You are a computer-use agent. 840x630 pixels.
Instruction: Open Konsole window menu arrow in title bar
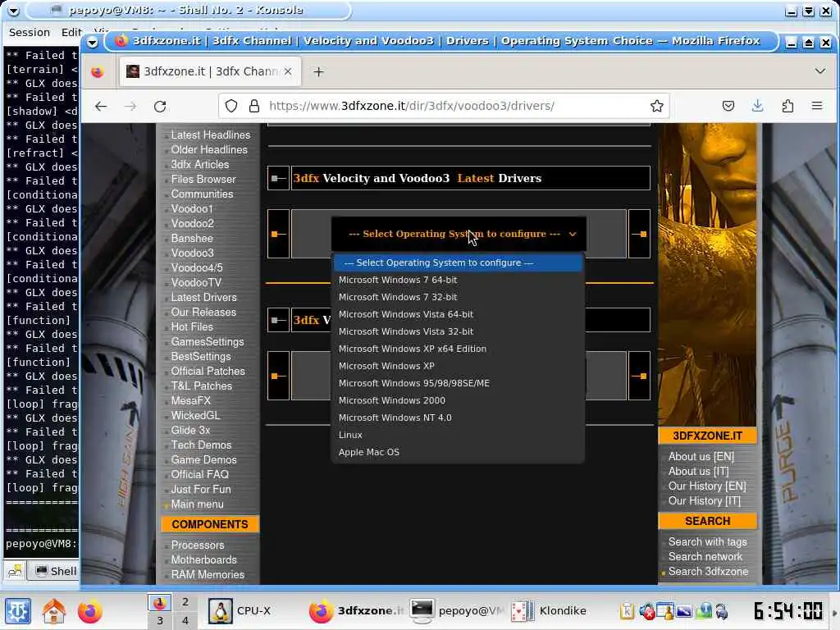[x=13, y=10]
